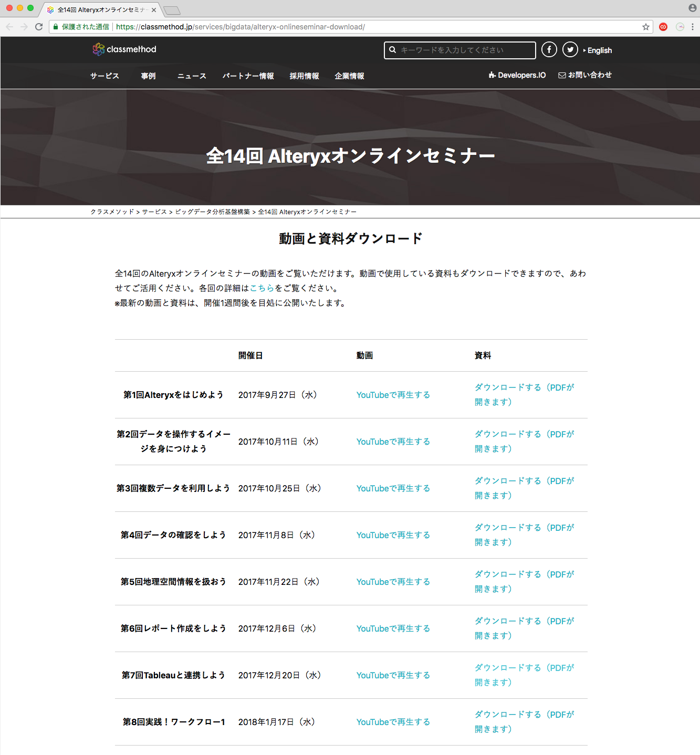The image size is (700, 755).
Task: Click the 動画 column header
Action: 364,355
